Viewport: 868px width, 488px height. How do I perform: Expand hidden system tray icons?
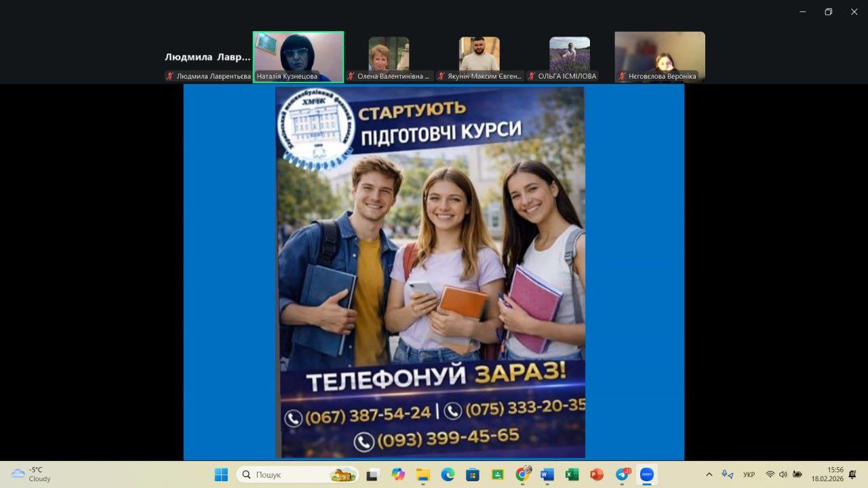point(709,474)
